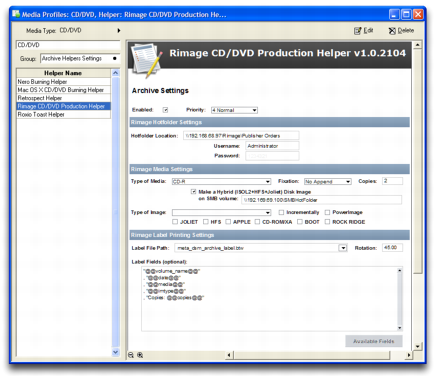Click the horizontal scrollbar right arrow
The image size is (435, 377).
(x=409, y=355)
